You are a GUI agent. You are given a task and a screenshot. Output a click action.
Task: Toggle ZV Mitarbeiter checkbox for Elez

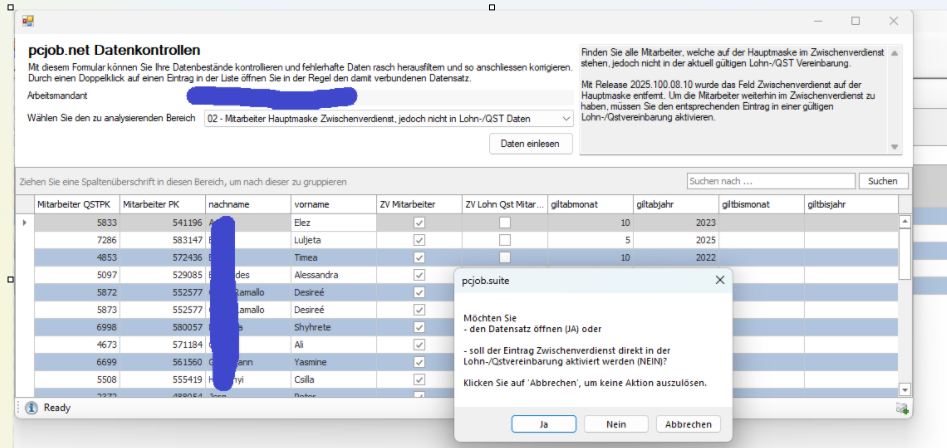[419, 223]
